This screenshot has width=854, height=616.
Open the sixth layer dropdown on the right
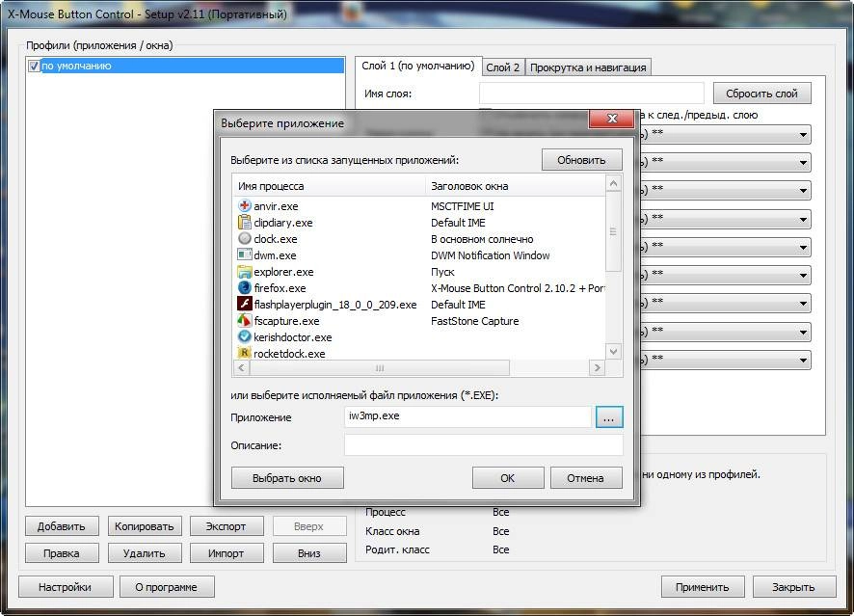tap(803, 275)
